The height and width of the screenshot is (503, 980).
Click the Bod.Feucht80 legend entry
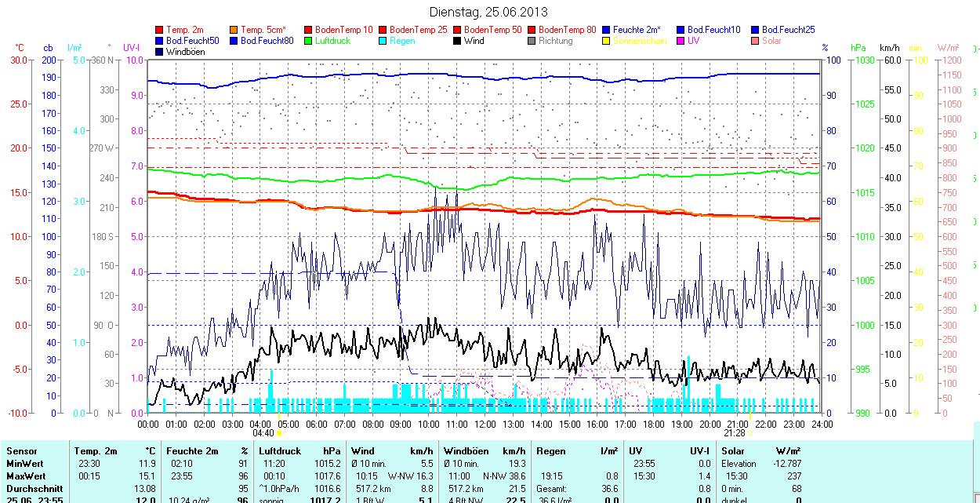(267, 41)
